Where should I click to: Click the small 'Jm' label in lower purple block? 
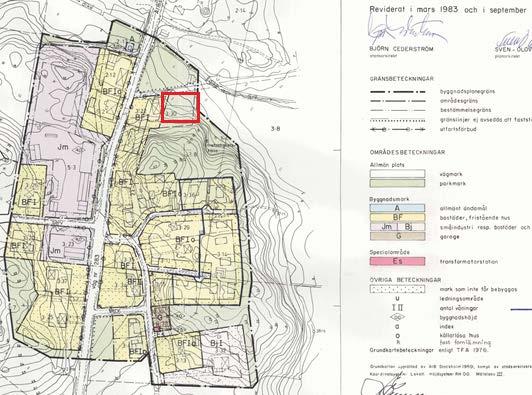55,251
